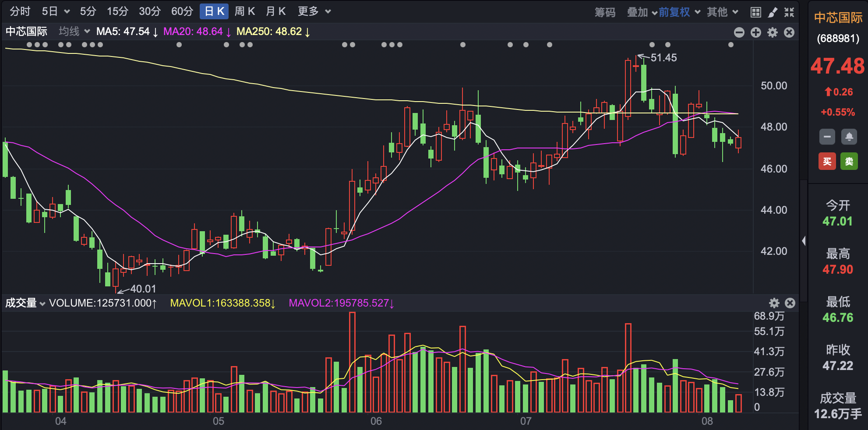Select the 周K weekly candlestick tab
868x430 pixels.
(245, 11)
